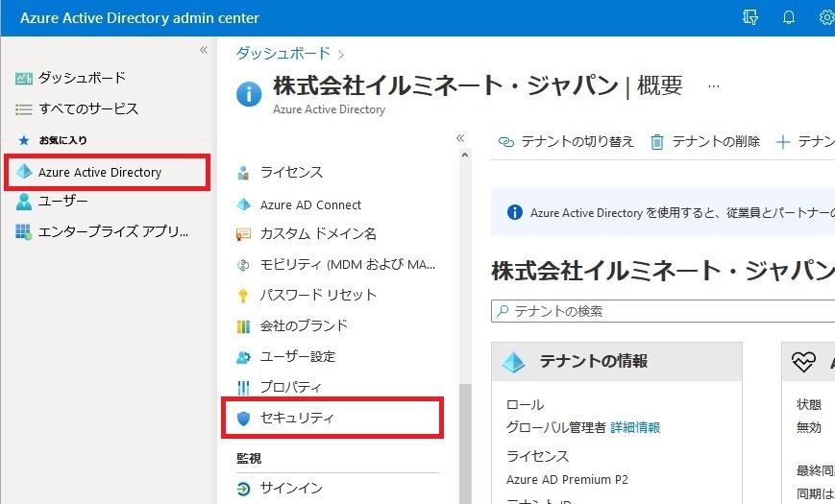Click Azure Active Directory admin center title
Screen dimensions: 835x504
139,18
